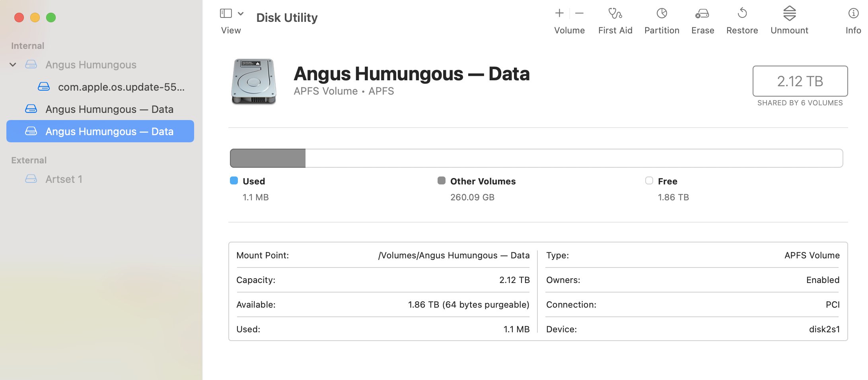Image resolution: width=868 pixels, height=380 pixels.
Task: Click the gray Other Volumes swatch
Action: 442,181
